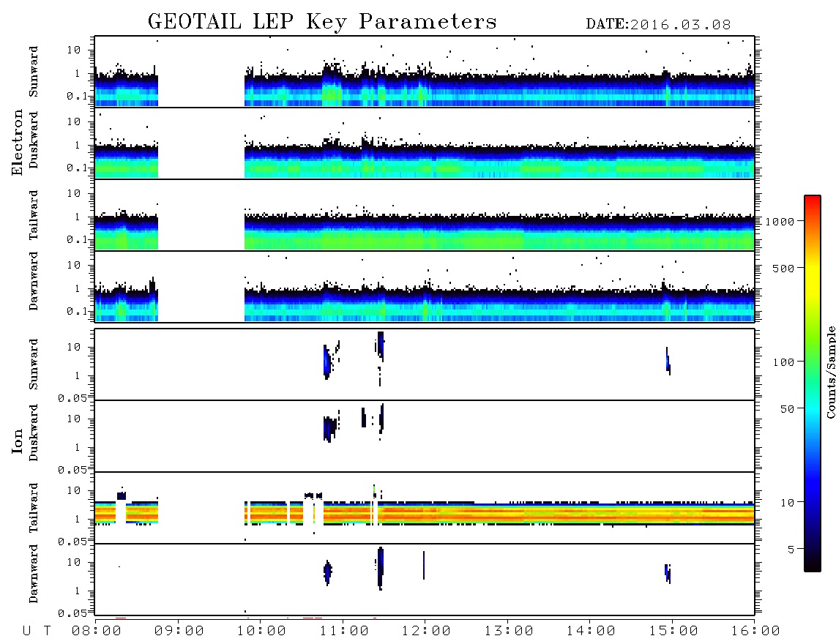Click the rainbow Counts/Sample color bar
This screenshot has height=644, width=836.
pyautogui.click(x=813, y=383)
